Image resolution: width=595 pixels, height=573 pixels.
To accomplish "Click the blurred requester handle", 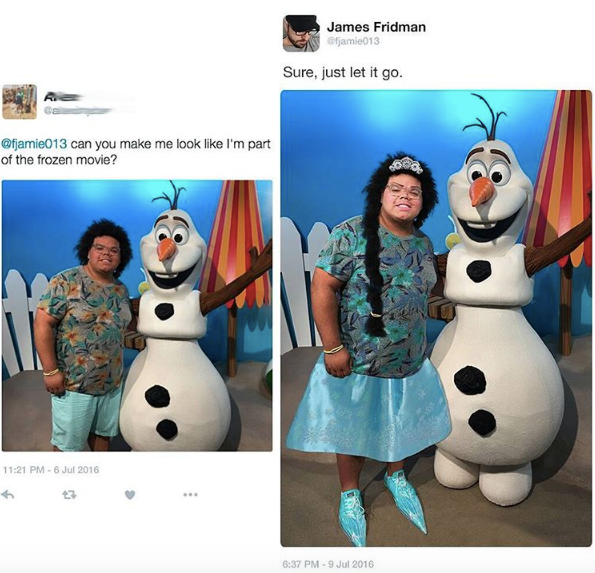I will click(x=78, y=110).
